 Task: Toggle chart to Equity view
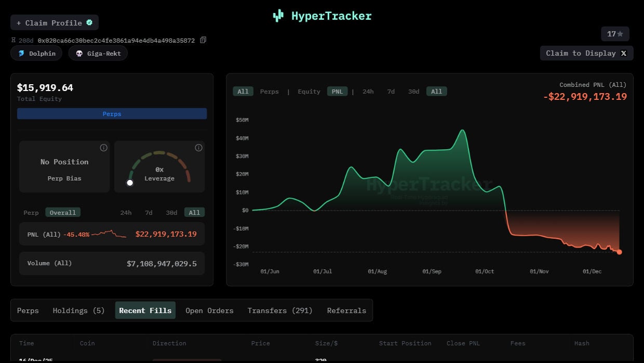308,92
